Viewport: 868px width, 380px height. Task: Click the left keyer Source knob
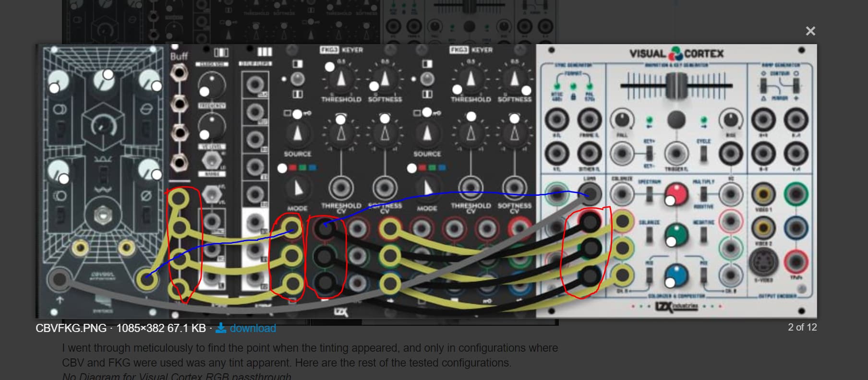[x=298, y=133]
